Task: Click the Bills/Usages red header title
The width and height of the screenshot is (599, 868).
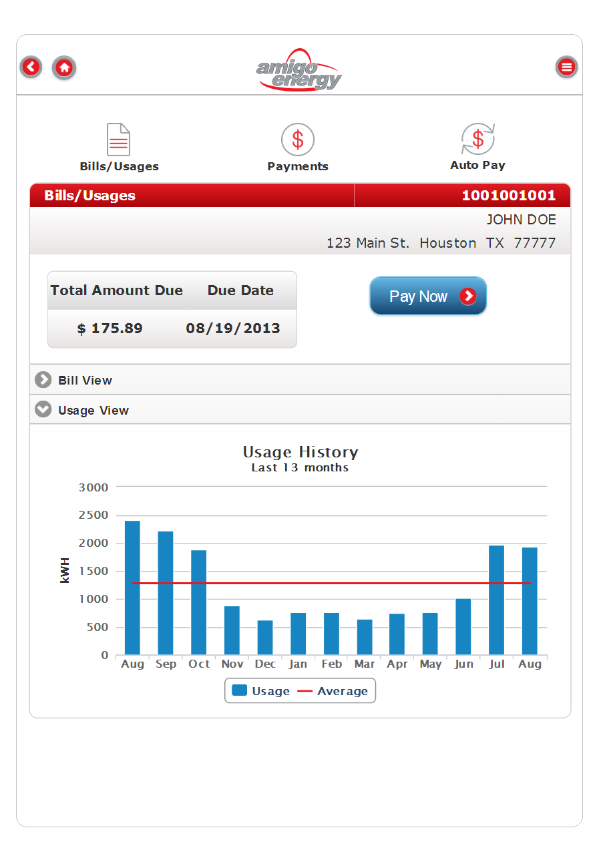Action: pyautogui.click(x=90, y=196)
